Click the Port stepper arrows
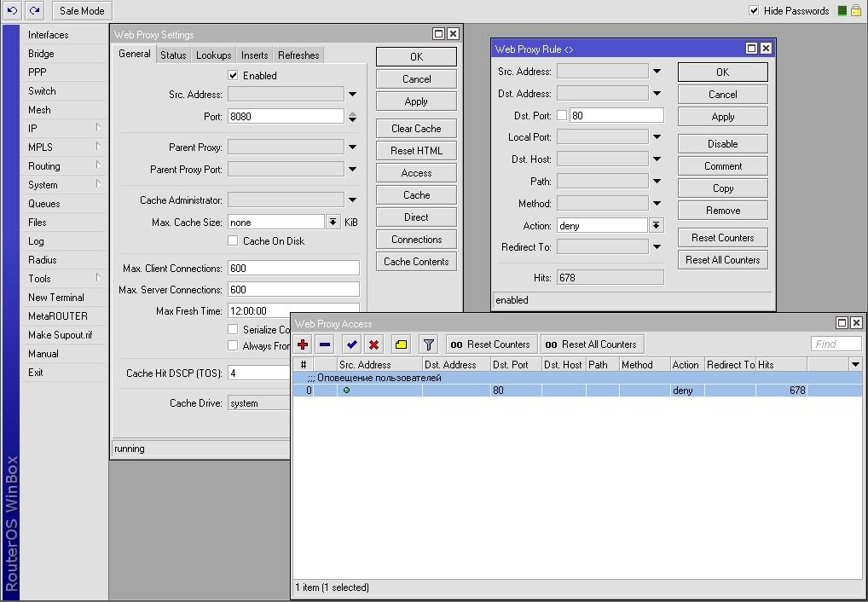 (x=352, y=117)
